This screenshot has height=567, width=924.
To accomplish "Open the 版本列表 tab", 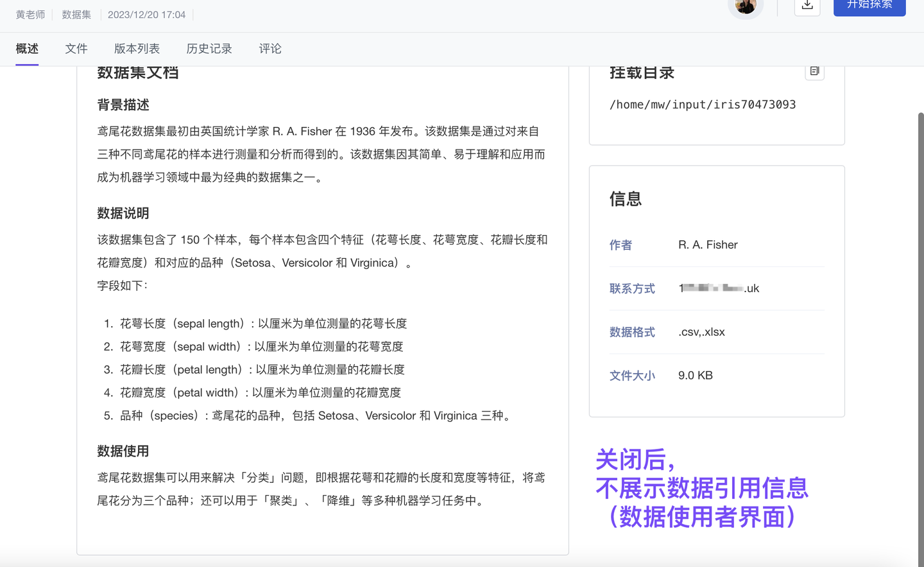I will click(x=137, y=49).
